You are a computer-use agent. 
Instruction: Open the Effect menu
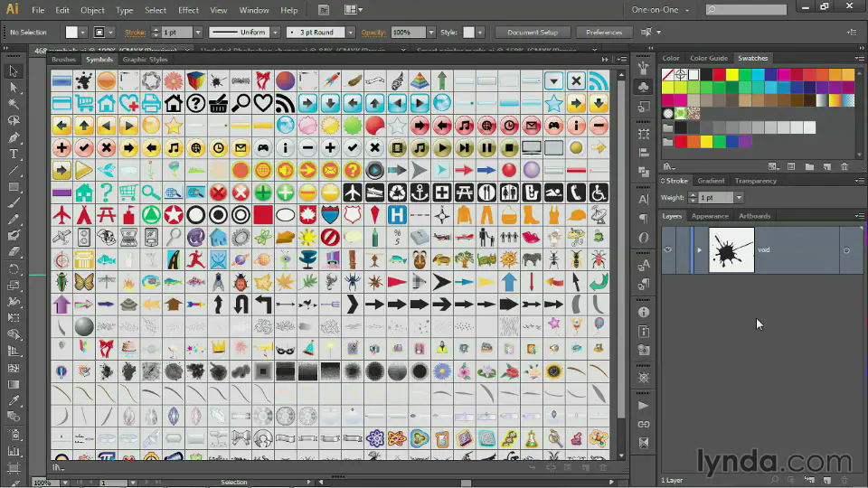pos(188,10)
